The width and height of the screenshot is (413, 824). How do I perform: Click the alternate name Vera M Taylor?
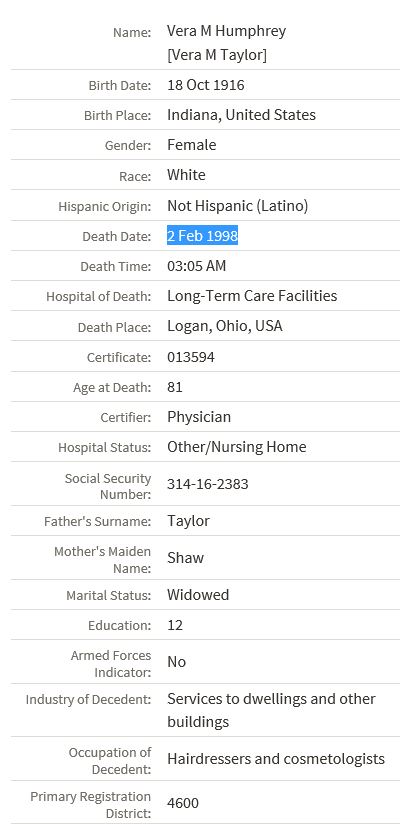click(x=217, y=55)
